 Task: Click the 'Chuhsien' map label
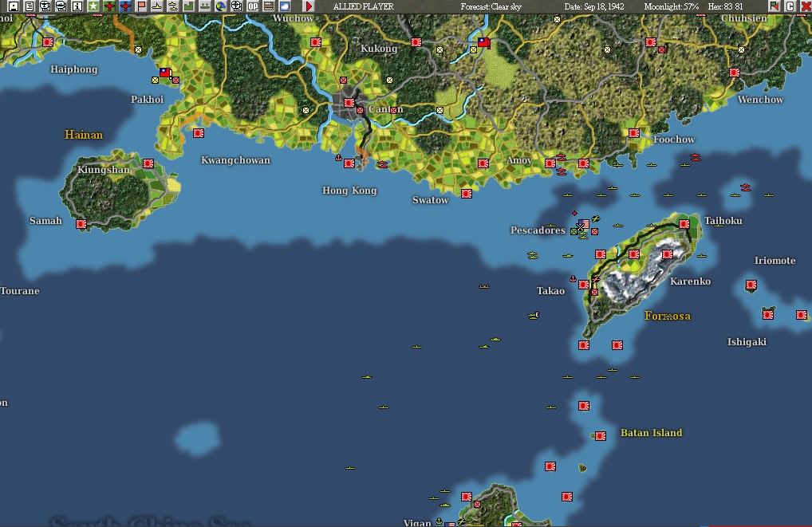(x=743, y=18)
